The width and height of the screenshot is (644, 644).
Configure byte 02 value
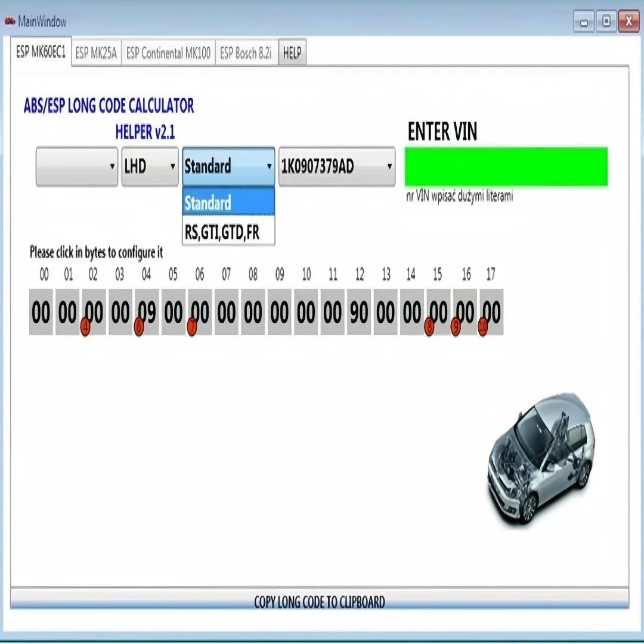pos(94,312)
